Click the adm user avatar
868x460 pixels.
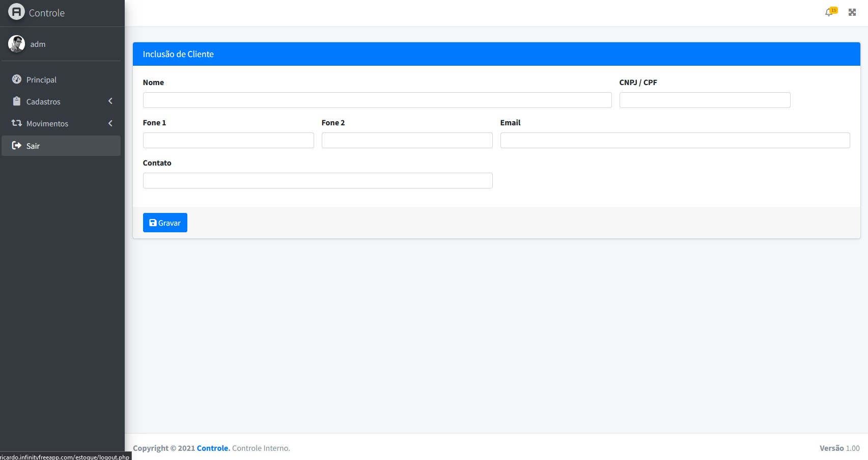16,44
